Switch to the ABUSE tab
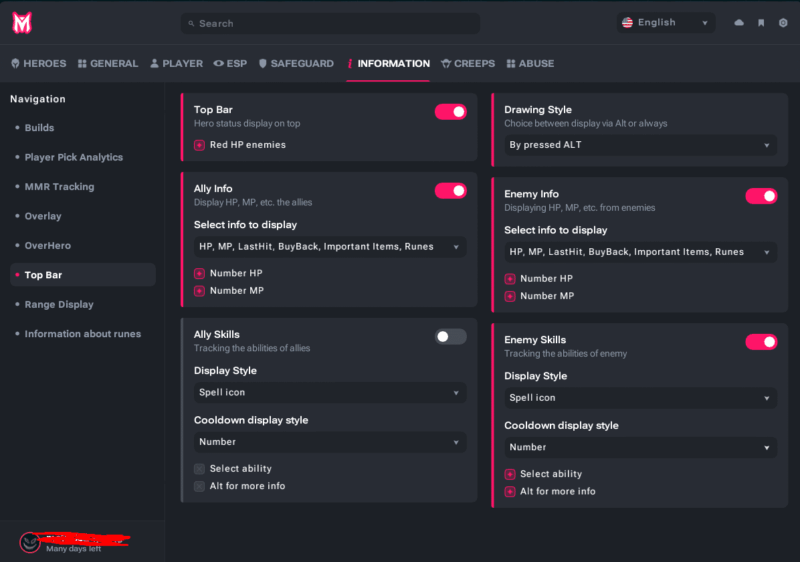The width and height of the screenshot is (800, 562). pyautogui.click(x=531, y=64)
